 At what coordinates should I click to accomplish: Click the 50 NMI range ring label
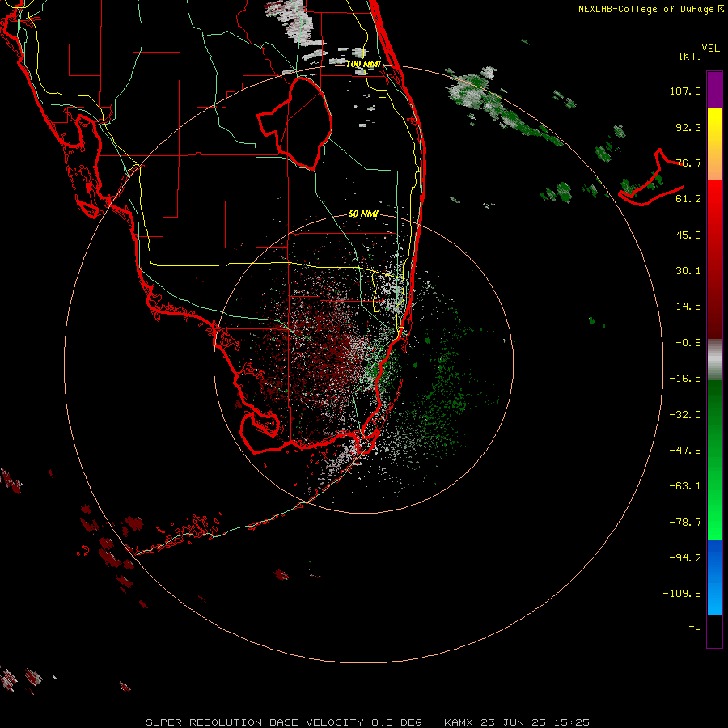click(363, 214)
